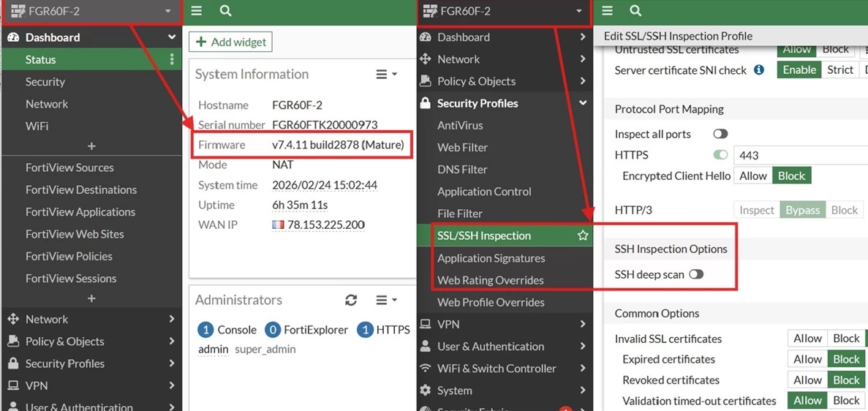
Task: Open FGR60F-2 device dropdown in the Dashboard view
Action: tap(91, 11)
